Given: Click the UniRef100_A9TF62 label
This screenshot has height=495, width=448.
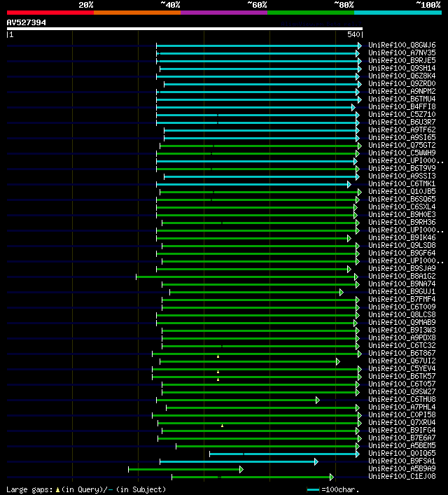Looking at the screenshot, I should click(x=402, y=130).
